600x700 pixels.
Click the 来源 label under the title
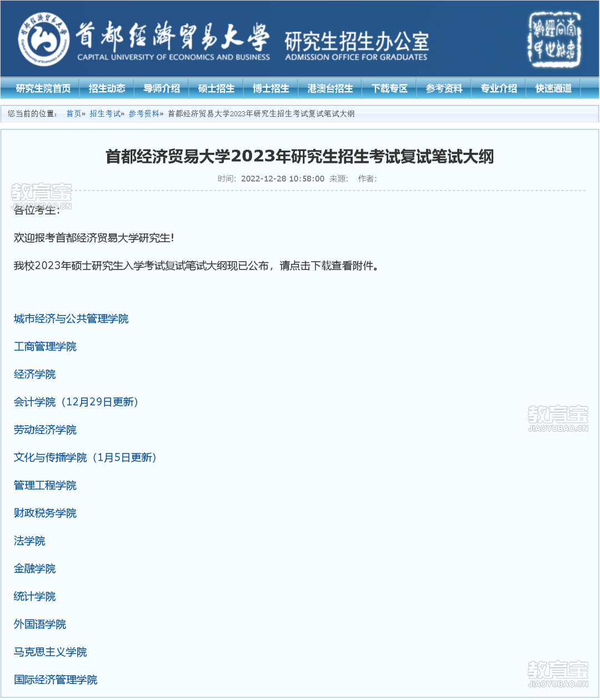point(339,179)
